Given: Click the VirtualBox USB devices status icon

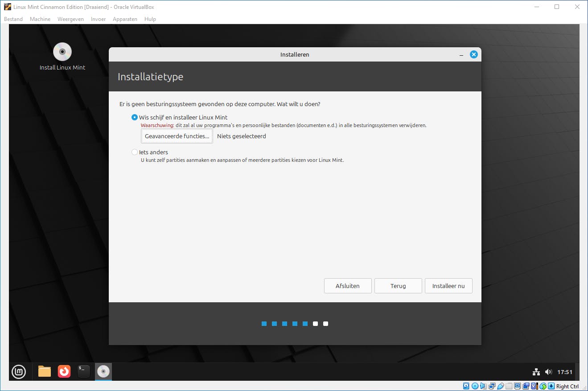Looking at the screenshot, I should click(500, 386).
